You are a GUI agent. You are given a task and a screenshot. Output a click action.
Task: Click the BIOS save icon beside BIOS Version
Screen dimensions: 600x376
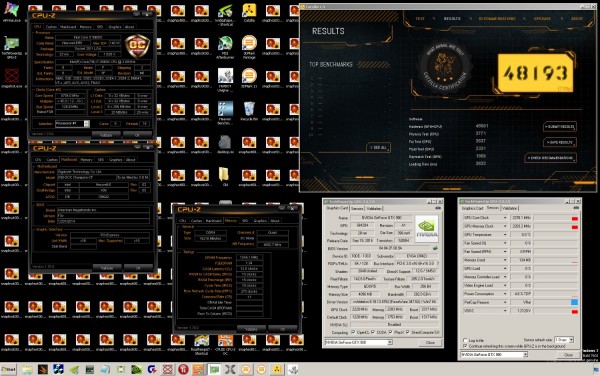[435, 249]
